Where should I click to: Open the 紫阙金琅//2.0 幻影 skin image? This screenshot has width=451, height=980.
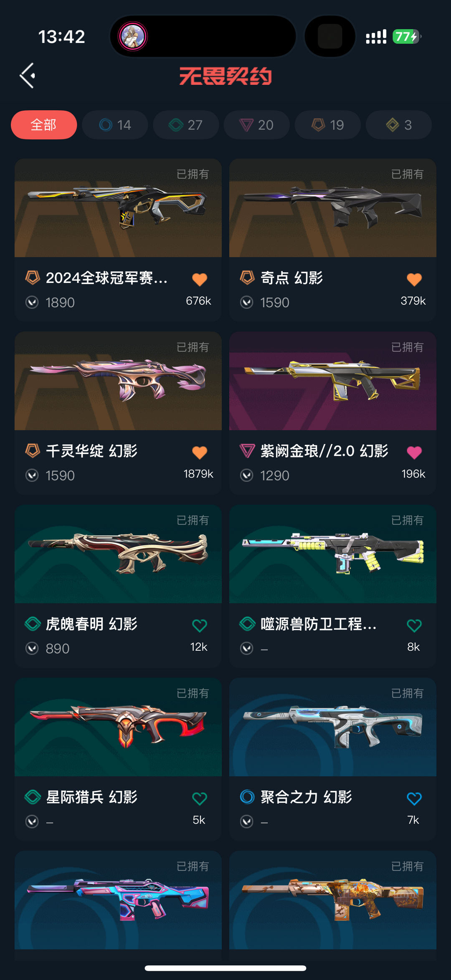(x=333, y=381)
